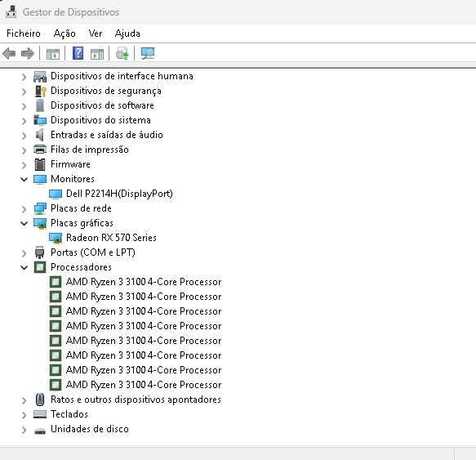Select the Radeon RX 570 adapter icon
Image resolution: width=476 pixels, height=460 pixels.
pyautogui.click(x=56, y=238)
